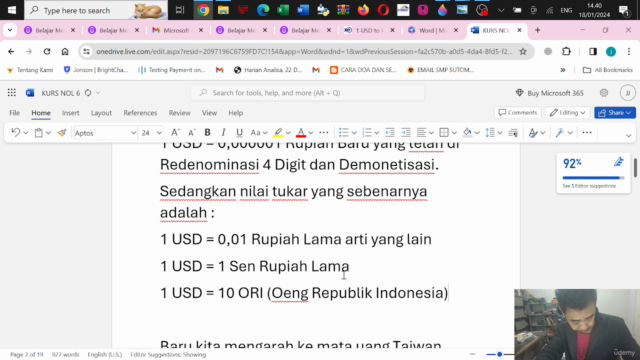This screenshot has height=360, width=640.
Task: Show more ribbon commands ellipsis
Action: (587, 133)
